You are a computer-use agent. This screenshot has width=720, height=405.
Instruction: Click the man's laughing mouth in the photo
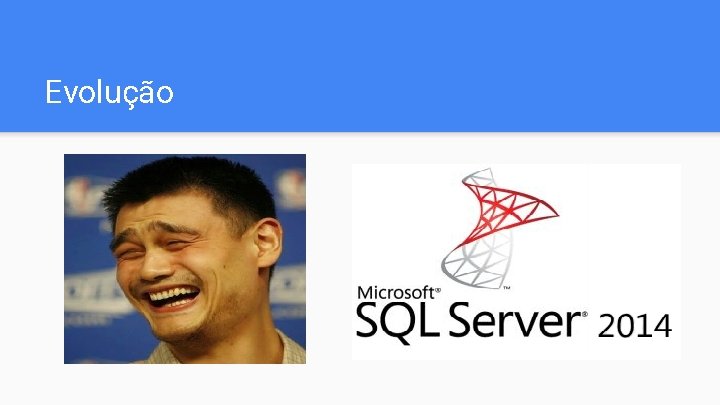click(173, 298)
